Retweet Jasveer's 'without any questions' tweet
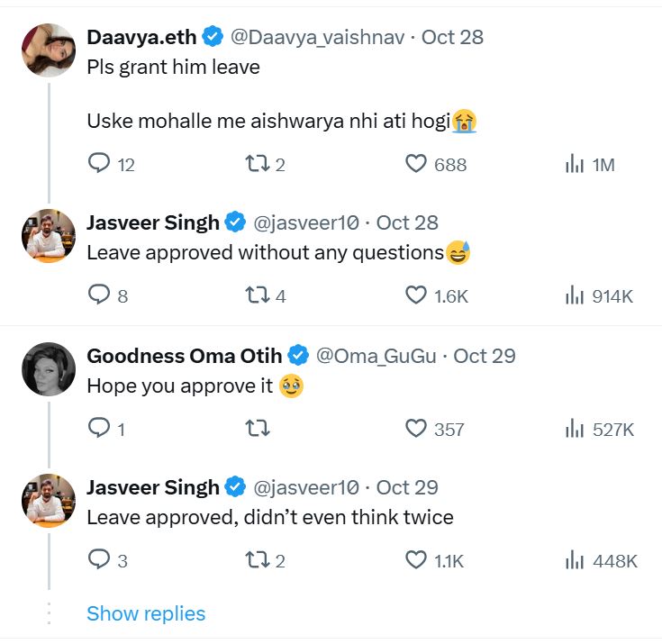This screenshot has width=662, height=644. (257, 295)
